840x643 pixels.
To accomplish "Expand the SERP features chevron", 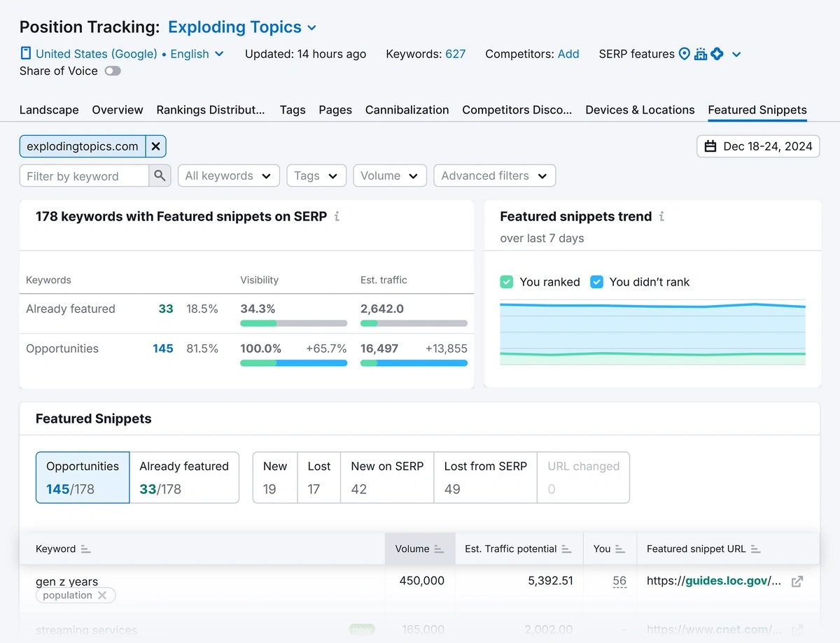I will click(736, 55).
